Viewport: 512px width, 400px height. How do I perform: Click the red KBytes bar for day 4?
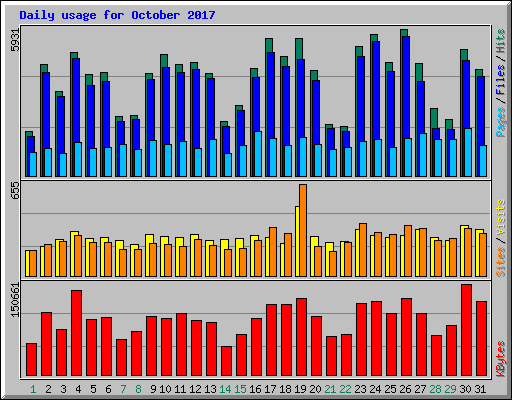(x=76, y=333)
